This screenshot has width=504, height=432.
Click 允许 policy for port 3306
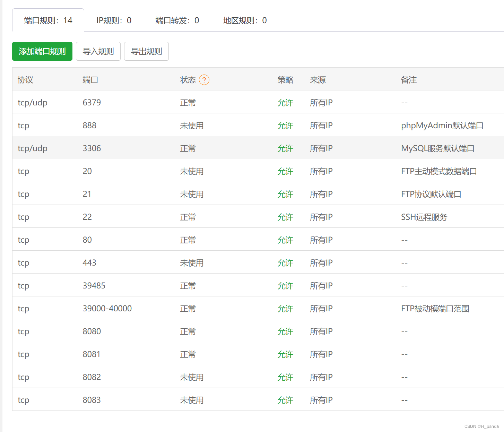point(285,148)
